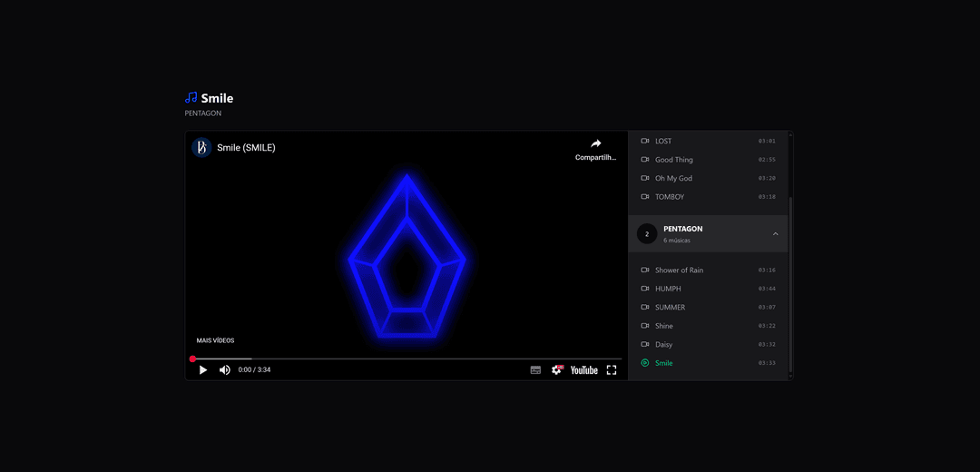Open the Smile (SMILE) video title link
This screenshot has width=980, height=472.
coord(246,148)
